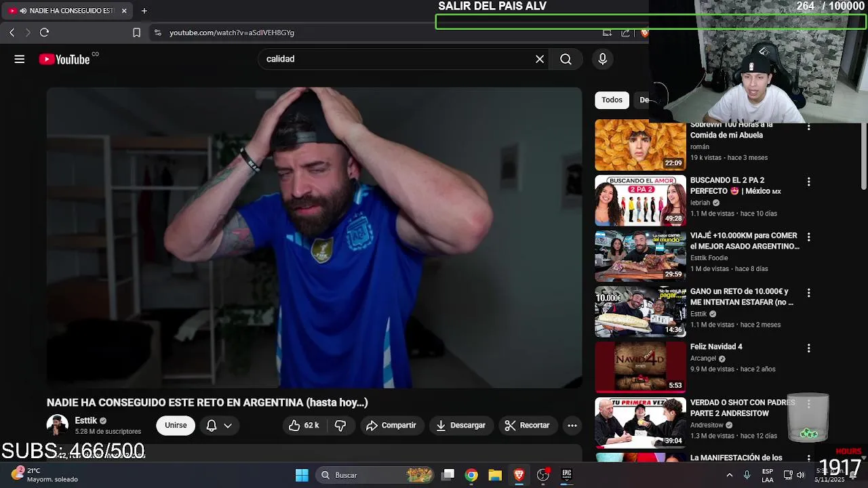Open taskbar volume speaker icon
The height and width of the screenshot is (488, 868).
[800, 475]
